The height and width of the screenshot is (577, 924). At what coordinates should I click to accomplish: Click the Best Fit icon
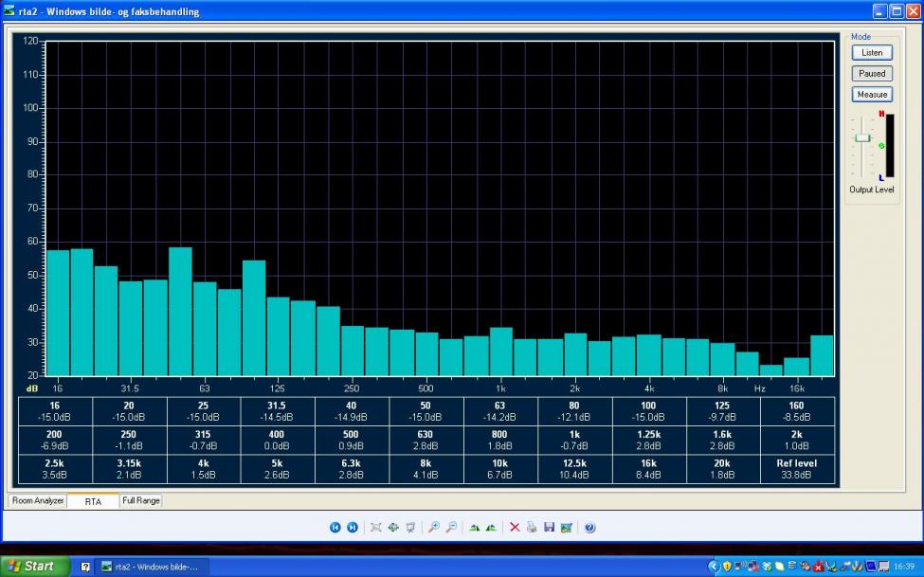click(376, 528)
